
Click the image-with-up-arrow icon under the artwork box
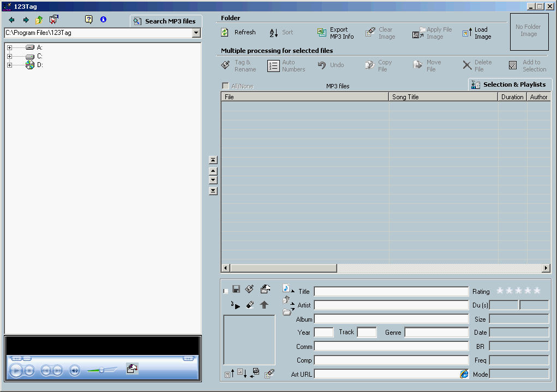(x=230, y=373)
